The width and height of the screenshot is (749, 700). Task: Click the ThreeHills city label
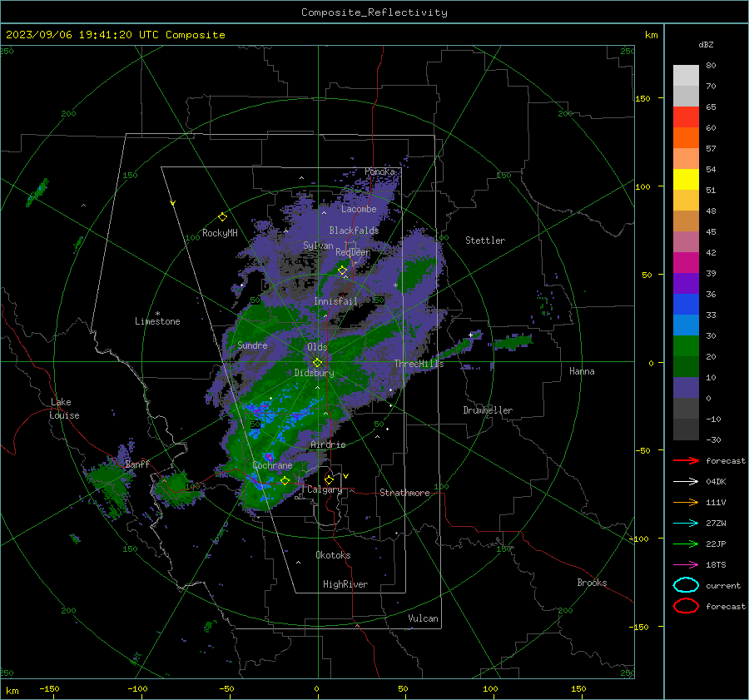[x=419, y=364]
